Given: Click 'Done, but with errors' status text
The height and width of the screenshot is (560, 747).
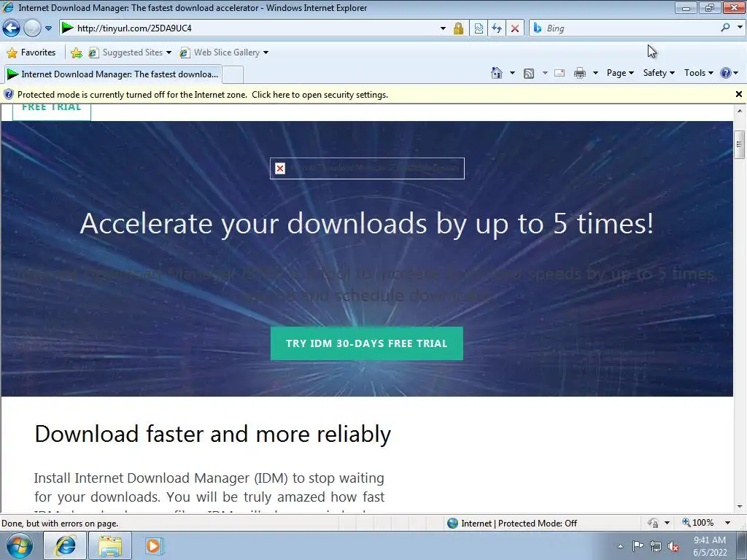Looking at the screenshot, I should [x=60, y=524].
